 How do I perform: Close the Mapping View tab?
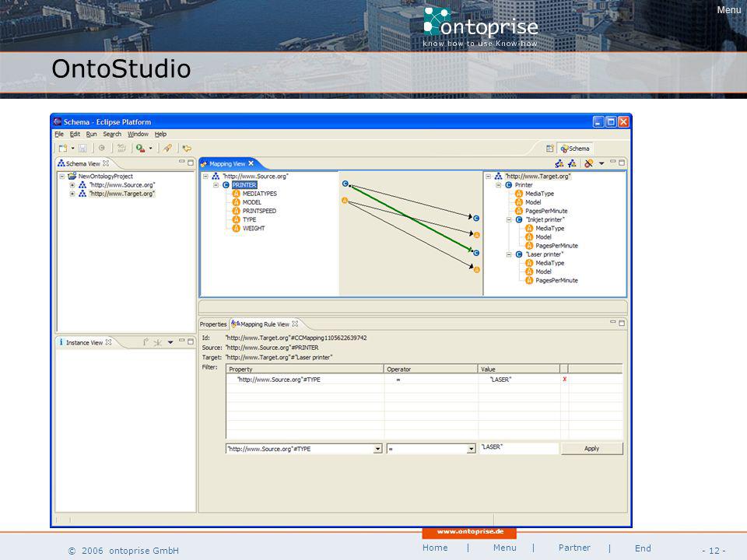251,163
